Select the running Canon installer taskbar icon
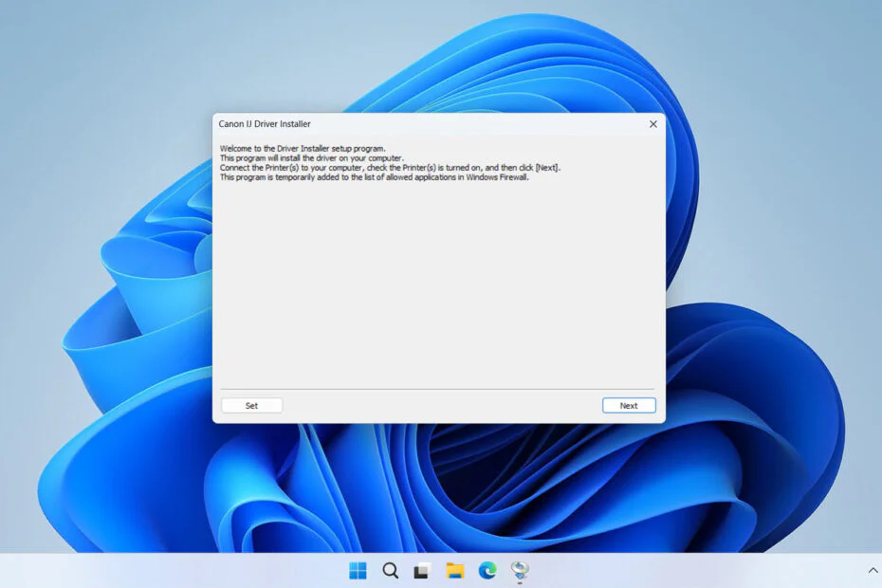 pos(520,571)
